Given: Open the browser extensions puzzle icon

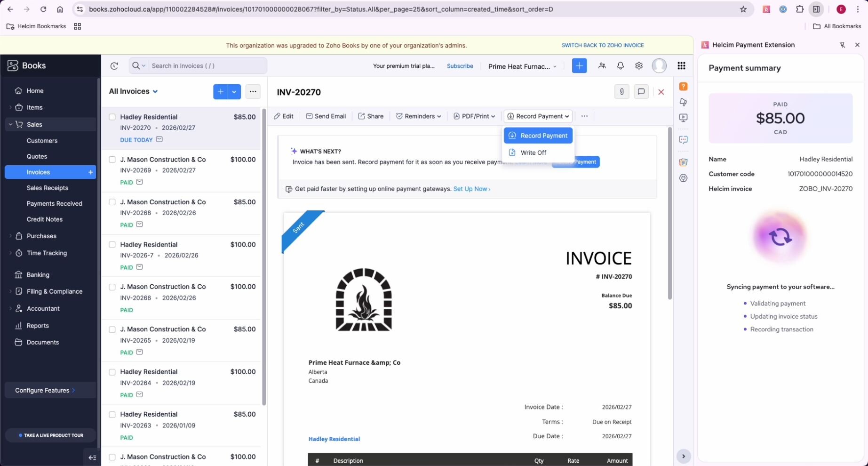Looking at the screenshot, I should [x=800, y=9].
